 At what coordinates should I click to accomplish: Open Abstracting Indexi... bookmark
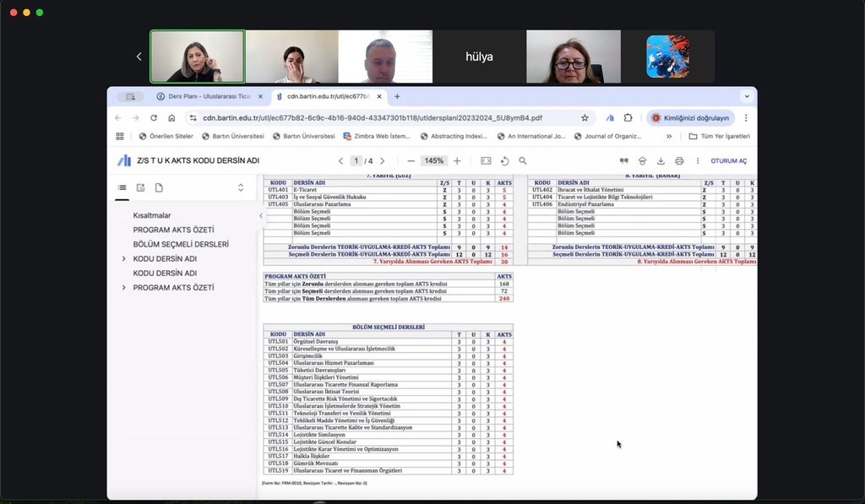454,136
